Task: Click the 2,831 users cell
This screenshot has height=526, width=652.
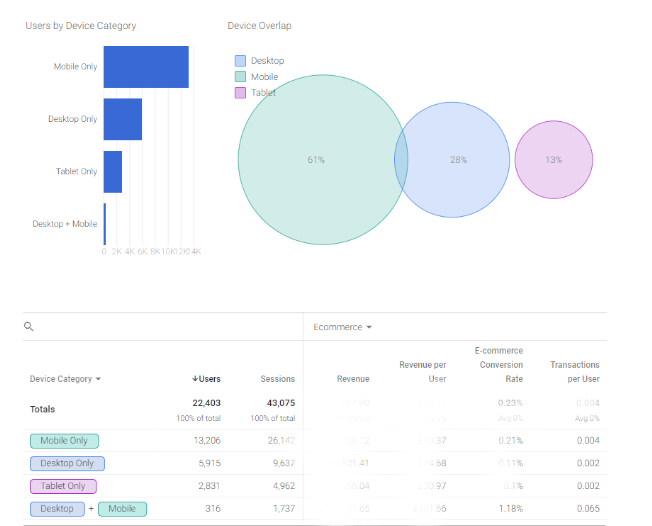Action: 209,486
